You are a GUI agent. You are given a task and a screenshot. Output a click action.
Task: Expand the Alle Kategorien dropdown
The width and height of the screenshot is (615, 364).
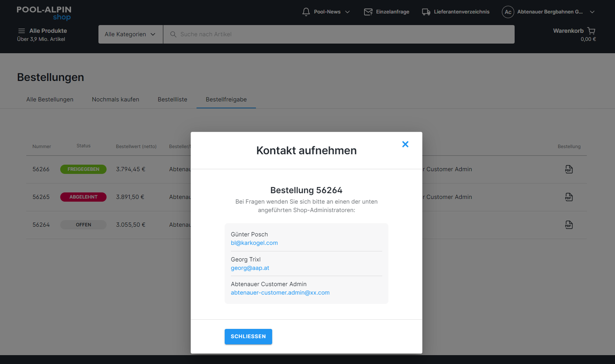point(130,34)
